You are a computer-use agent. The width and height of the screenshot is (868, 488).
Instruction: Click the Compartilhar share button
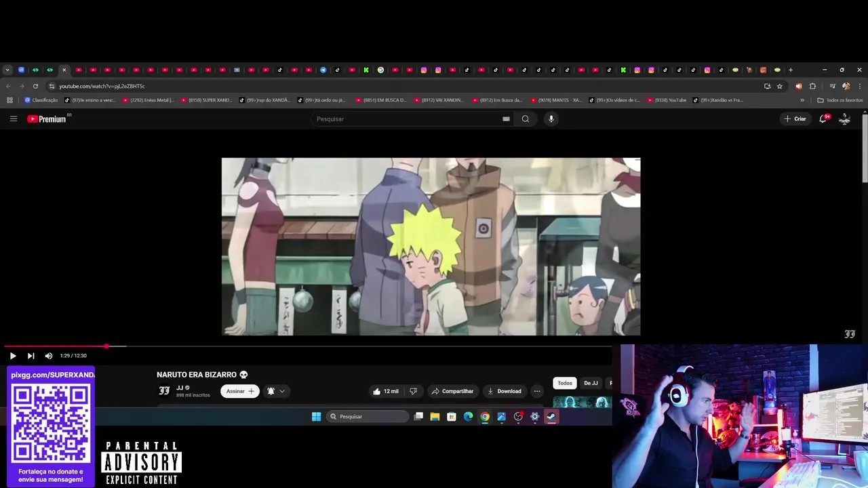(452, 391)
